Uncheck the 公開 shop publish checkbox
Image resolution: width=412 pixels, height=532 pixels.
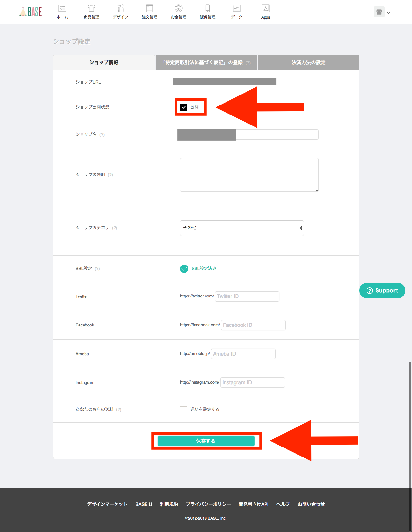click(x=184, y=107)
